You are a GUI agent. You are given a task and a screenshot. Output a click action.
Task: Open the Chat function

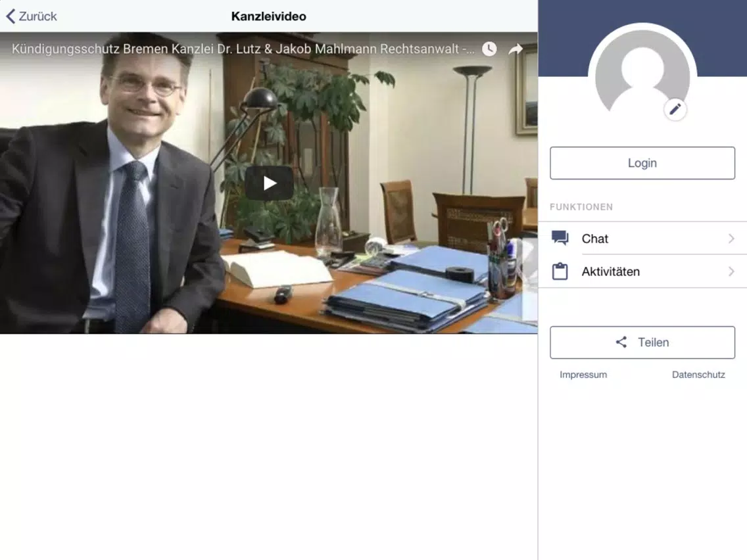642,238
